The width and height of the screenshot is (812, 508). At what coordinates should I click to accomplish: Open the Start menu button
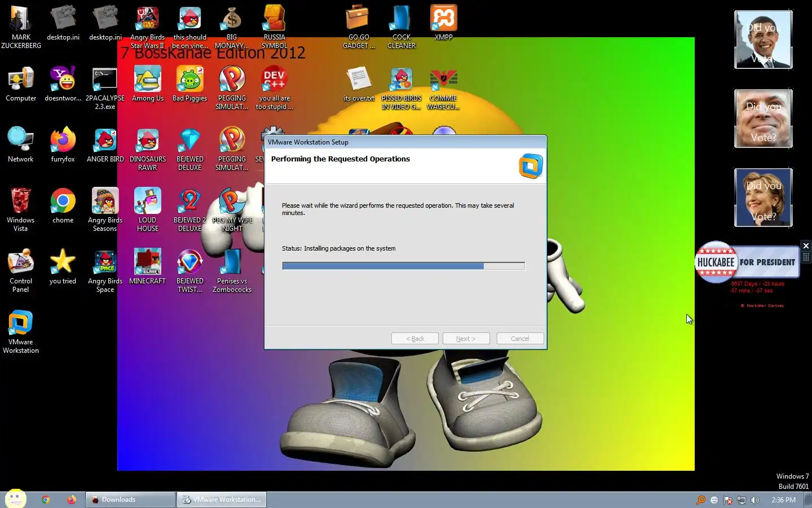click(15, 499)
